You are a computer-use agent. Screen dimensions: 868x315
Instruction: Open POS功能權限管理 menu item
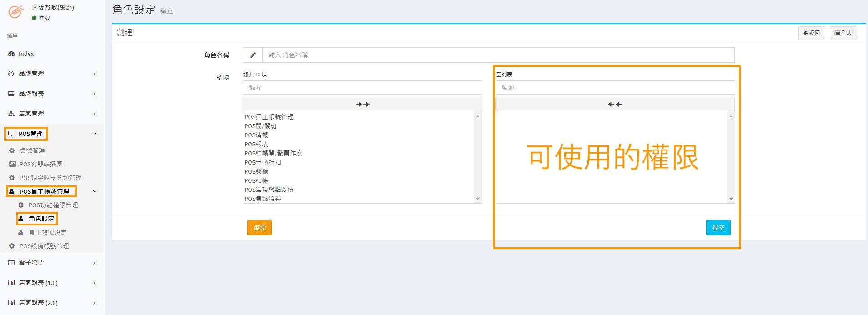(x=53, y=205)
